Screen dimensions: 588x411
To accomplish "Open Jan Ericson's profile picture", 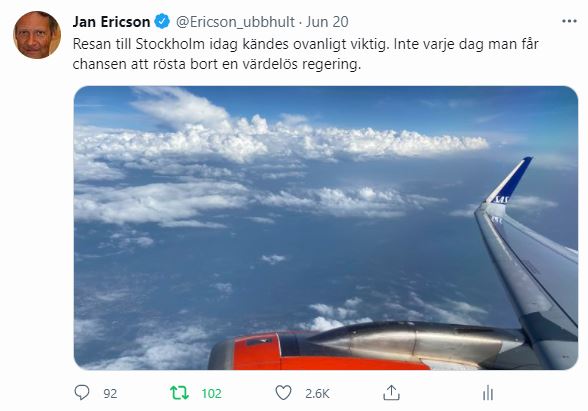I will click(37, 35).
